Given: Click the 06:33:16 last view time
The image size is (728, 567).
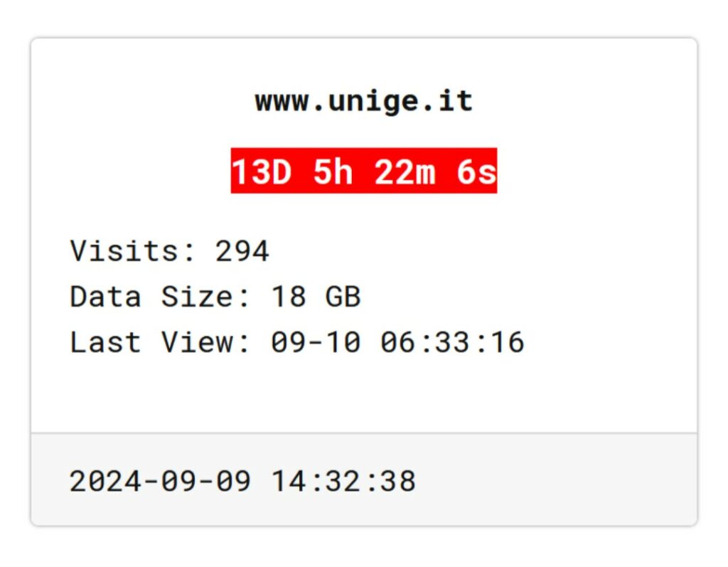Looking at the screenshot, I should click(x=452, y=342).
